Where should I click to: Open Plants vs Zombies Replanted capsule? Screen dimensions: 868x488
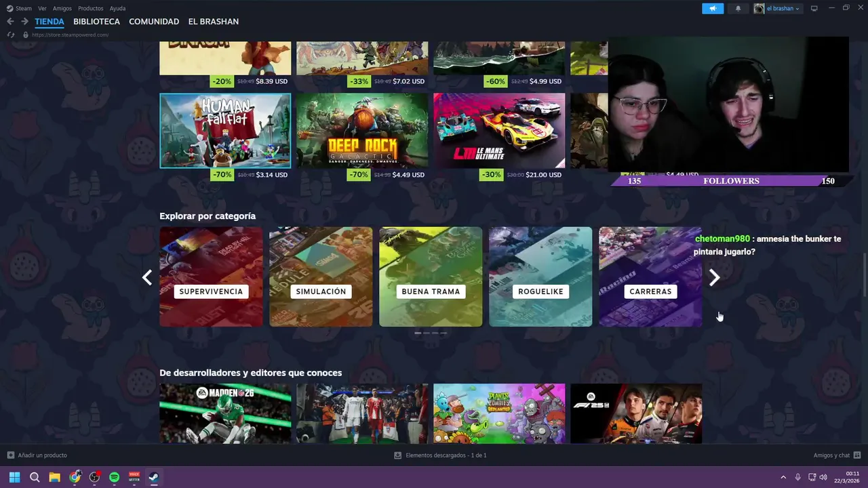[499, 413]
